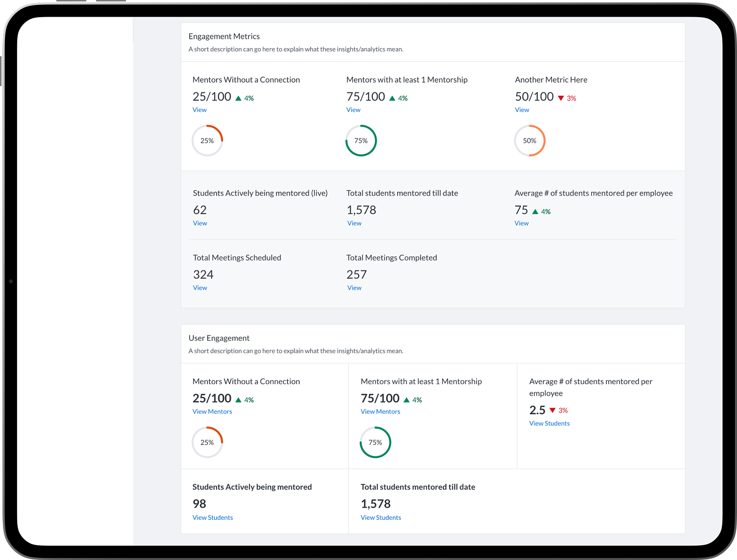Click green up arrow beside Average value 75

(x=535, y=212)
